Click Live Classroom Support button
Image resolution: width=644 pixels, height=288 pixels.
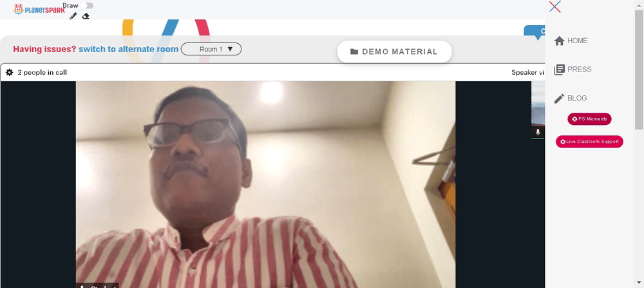point(589,142)
